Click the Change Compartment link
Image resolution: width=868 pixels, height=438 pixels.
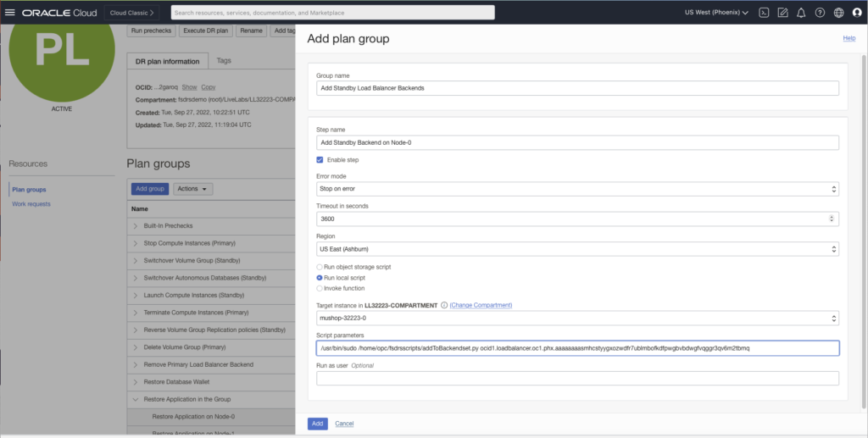pos(481,305)
